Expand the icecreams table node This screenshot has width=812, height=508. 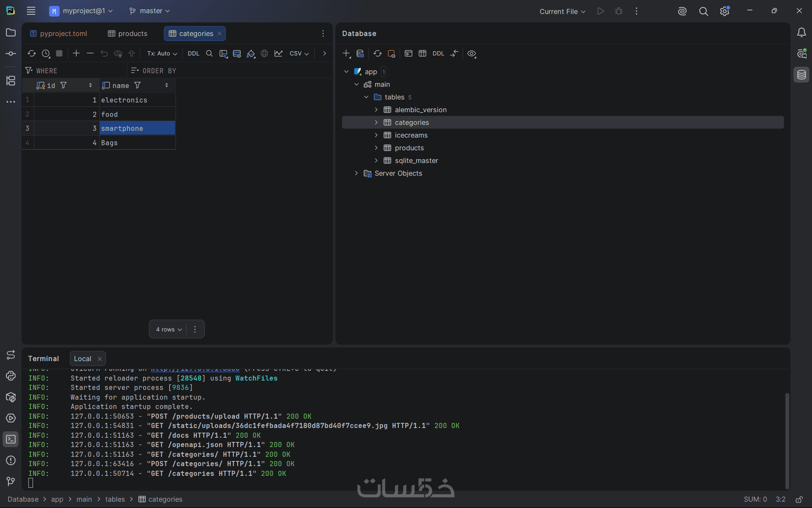tap(376, 135)
